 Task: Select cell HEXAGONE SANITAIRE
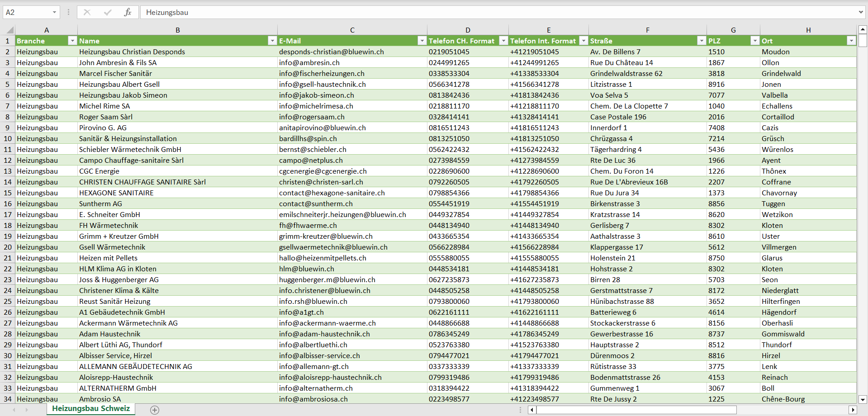click(x=178, y=193)
